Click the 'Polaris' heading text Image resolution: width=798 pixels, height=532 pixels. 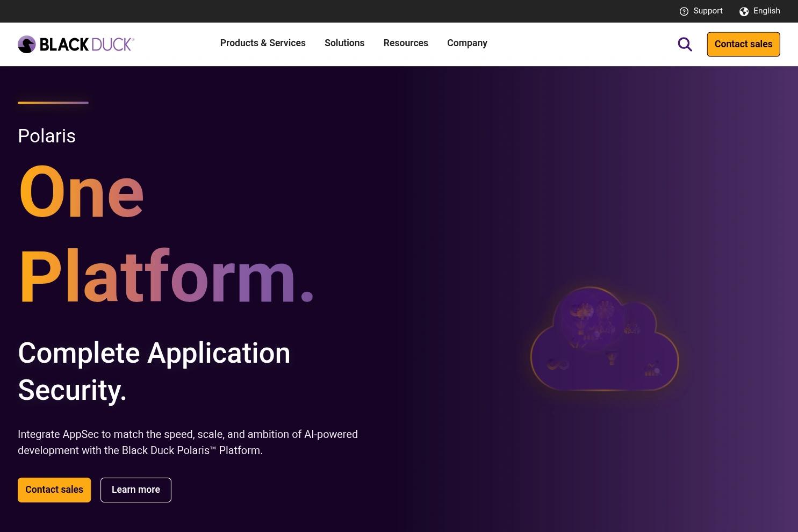[47, 136]
